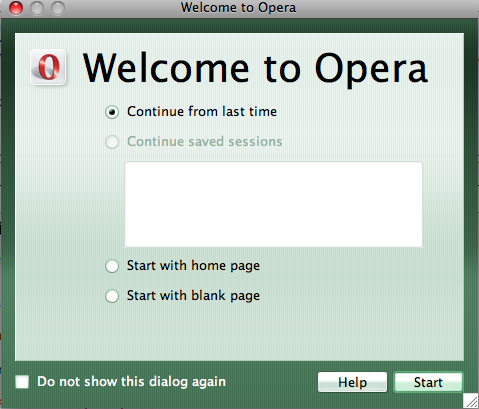This screenshot has width=479, height=409.
Task: Click the Start button
Action: [x=428, y=382]
